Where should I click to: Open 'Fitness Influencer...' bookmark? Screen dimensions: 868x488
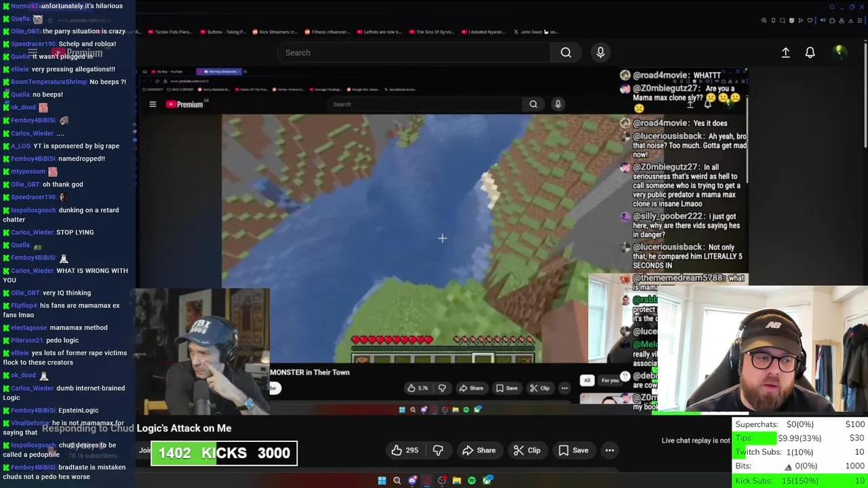tap(328, 32)
